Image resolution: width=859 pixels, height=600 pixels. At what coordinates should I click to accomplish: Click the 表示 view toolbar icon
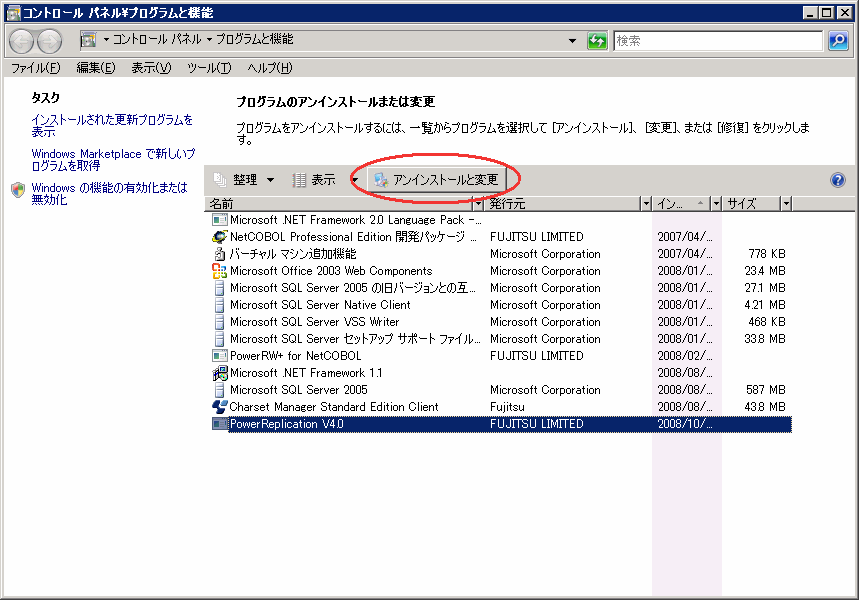click(x=299, y=180)
